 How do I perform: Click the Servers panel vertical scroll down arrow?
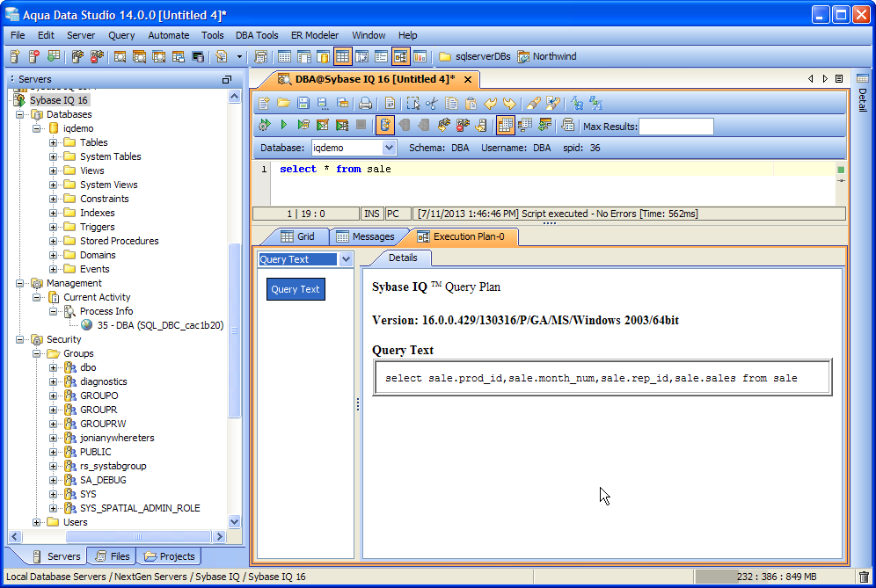click(235, 522)
